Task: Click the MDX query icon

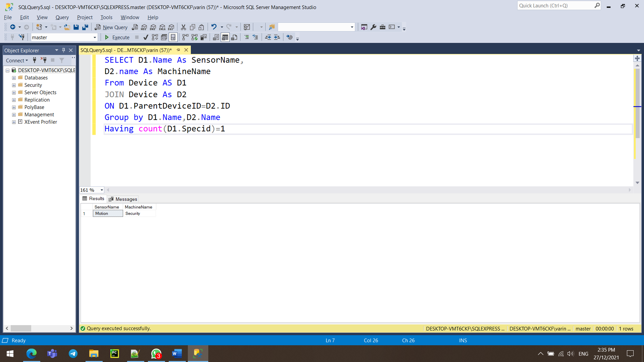Action: (x=144, y=27)
